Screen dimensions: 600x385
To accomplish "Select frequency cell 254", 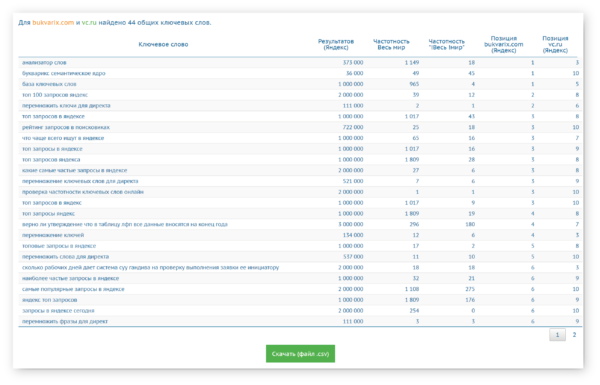I will tap(414, 311).
